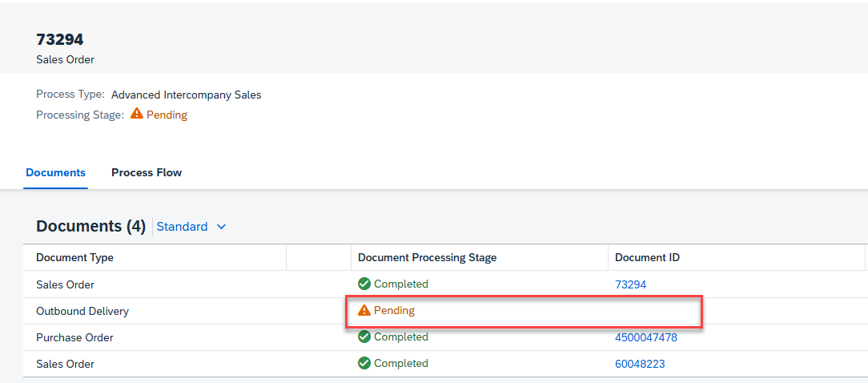The image size is (868, 383).
Task: Click the warning triangle in the Outbound Delivery row
Action: click(364, 310)
